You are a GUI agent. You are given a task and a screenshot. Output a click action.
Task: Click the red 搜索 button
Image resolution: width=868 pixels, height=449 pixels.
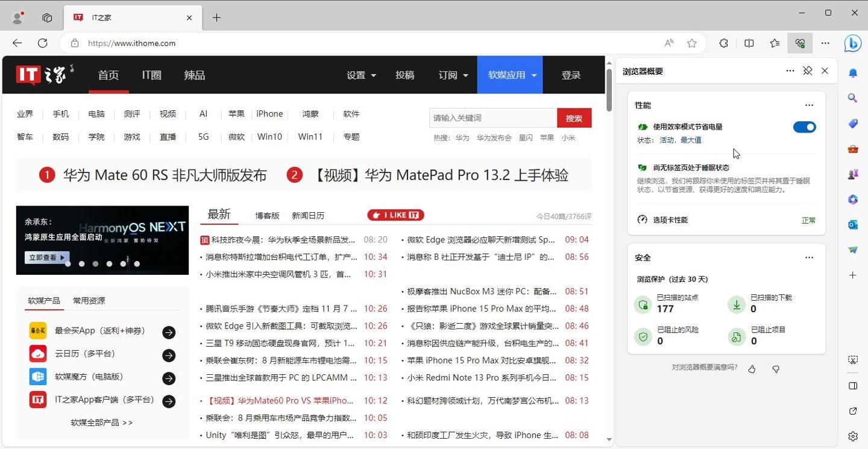(x=574, y=118)
